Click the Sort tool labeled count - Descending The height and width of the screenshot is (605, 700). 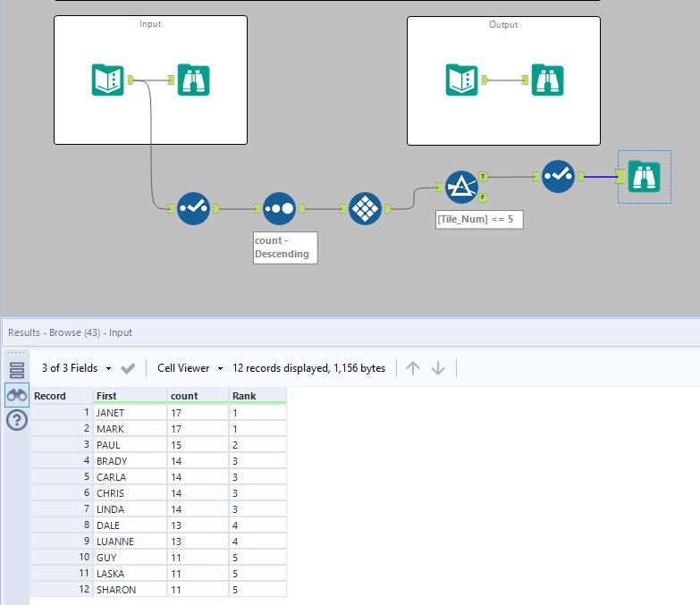[x=279, y=208]
